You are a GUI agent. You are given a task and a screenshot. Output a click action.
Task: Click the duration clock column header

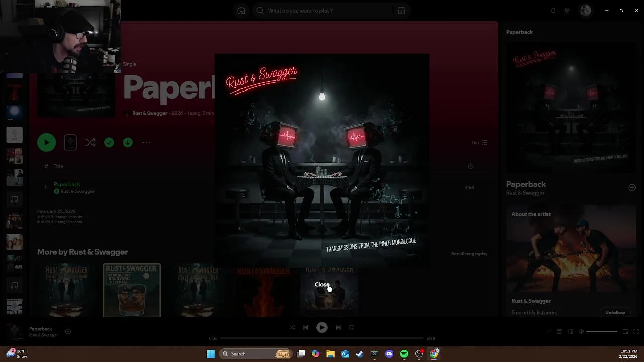point(471,166)
